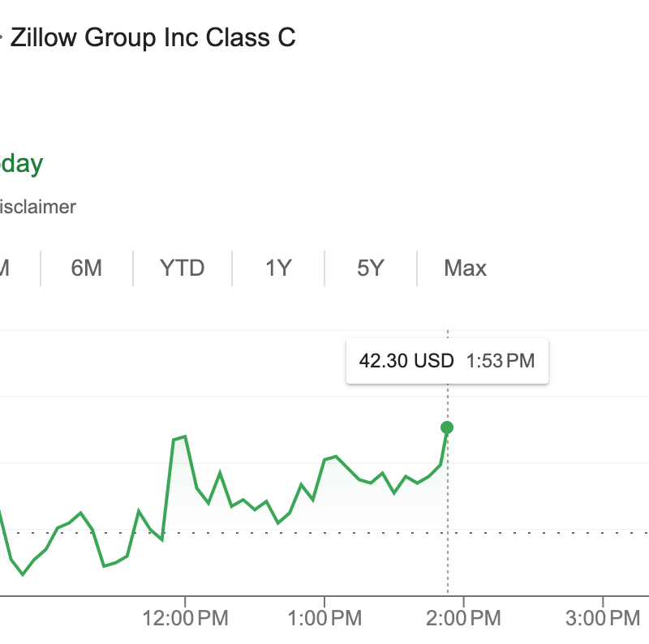Click the dotted previous-close line right of 2:00 PM

point(552,533)
